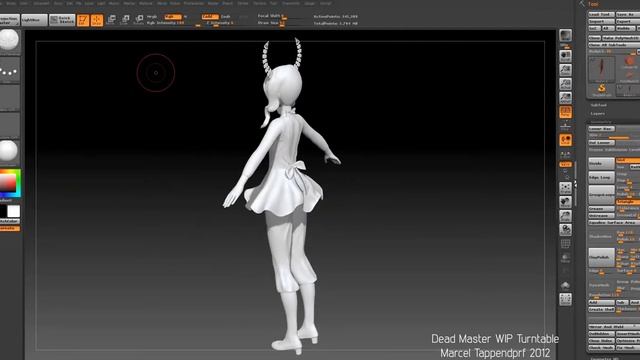
Task: Click the Solo icon in right shelf
Action: (x=565, y=285)
